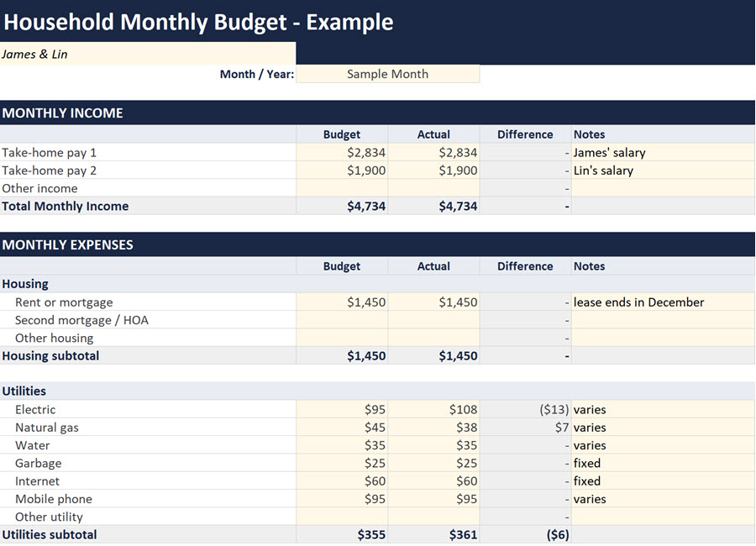The image size is (756, 546).
Task: Select Mobile phone row 'varies' note
Action: (x=663, y=499)
